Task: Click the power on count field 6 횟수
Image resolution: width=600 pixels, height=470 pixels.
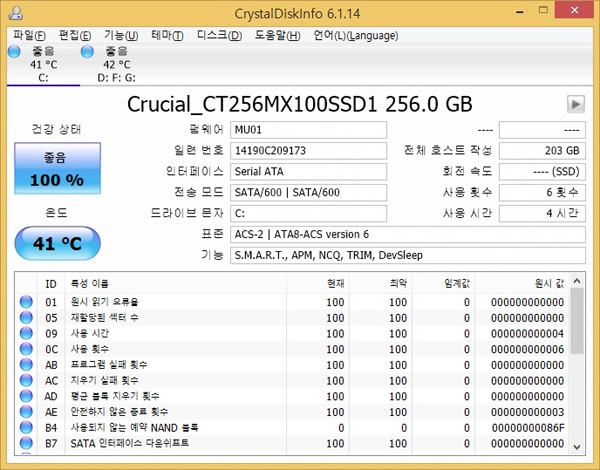Action: [x=542, y=193]
